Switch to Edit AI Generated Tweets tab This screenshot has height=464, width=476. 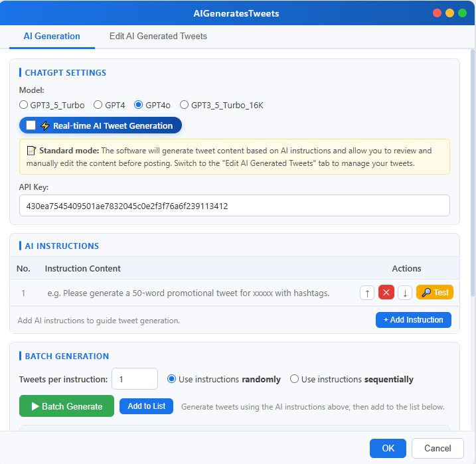[x=158, y=37]
